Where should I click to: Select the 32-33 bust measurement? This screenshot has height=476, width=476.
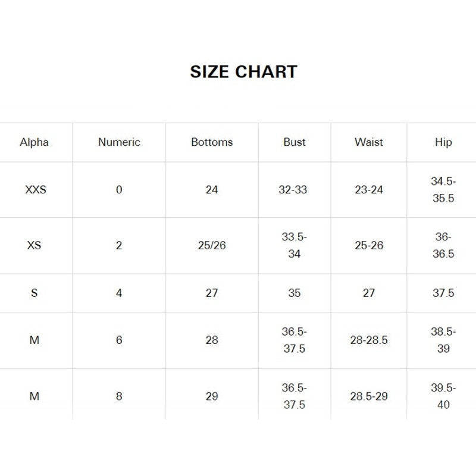coord(293,190)
